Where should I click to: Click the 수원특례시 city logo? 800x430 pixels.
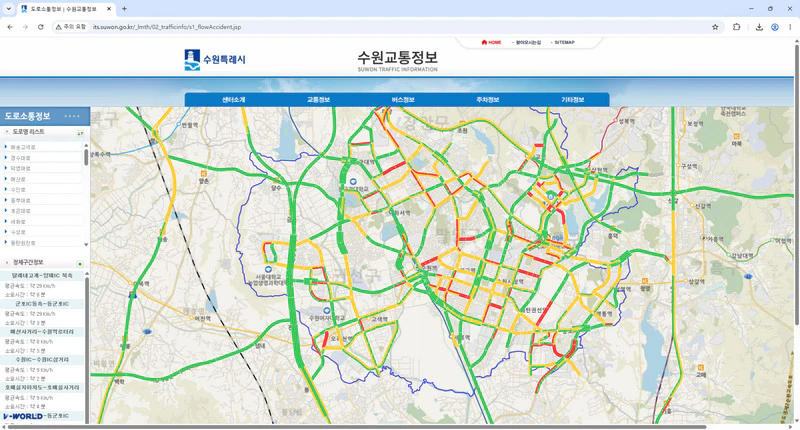coord(215,59)
